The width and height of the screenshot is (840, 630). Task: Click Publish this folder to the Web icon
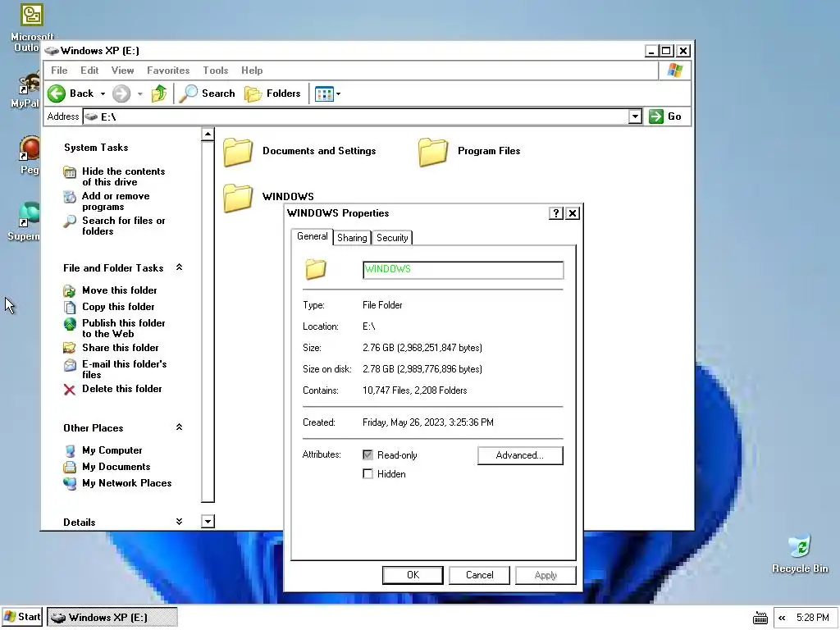[x=70, y=324]
